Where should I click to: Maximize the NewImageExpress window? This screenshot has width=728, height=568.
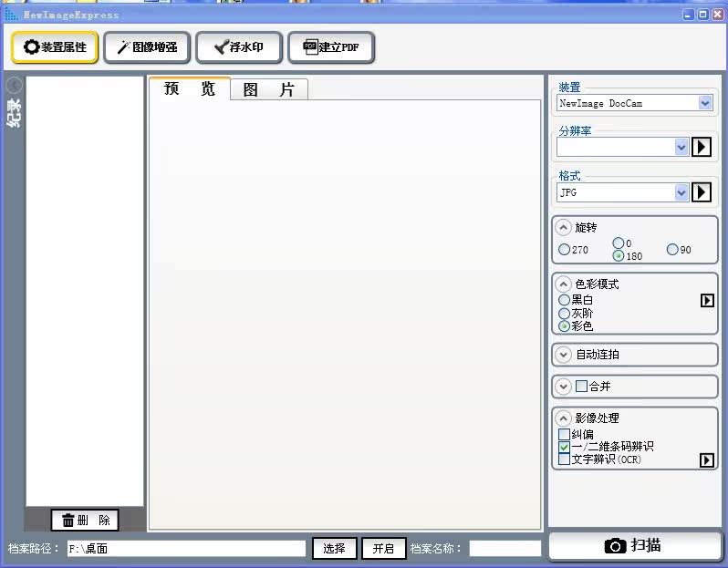coord(703,15)
